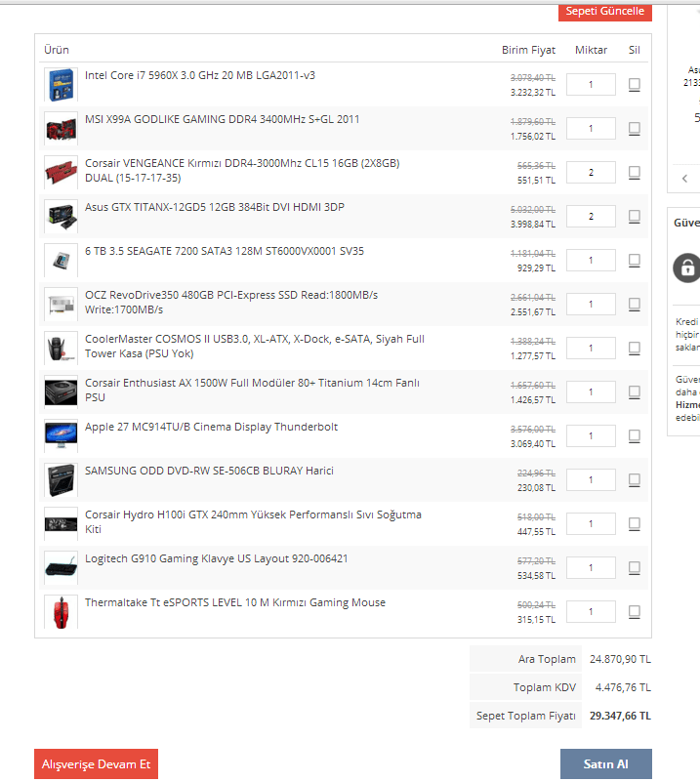Check delete box for Corsair VENGEANCE RAM
Screen dimensions: 700x782
pyautogui.click(x=635, y=172)
